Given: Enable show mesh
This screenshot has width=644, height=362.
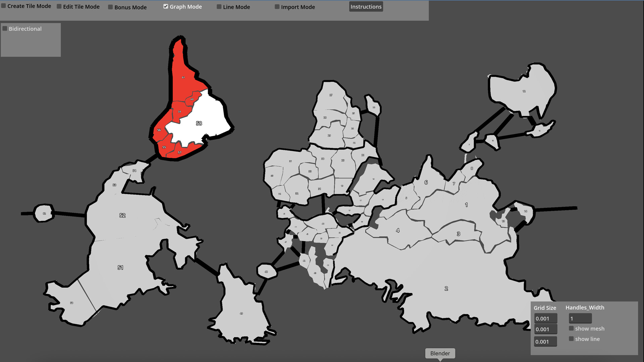Looking at the screenshot, I should pyautogui.click(x=571, y=328).
